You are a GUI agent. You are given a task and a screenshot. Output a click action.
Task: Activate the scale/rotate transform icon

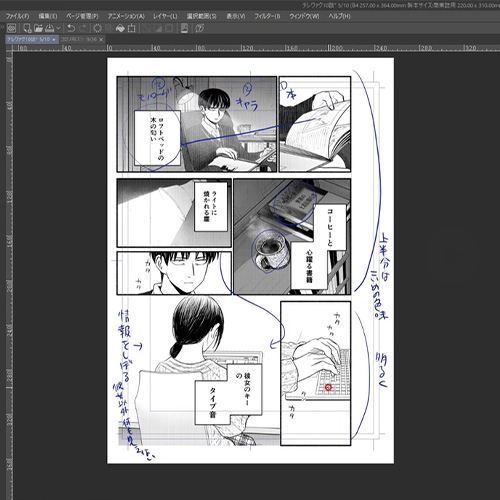coord(132,28)
